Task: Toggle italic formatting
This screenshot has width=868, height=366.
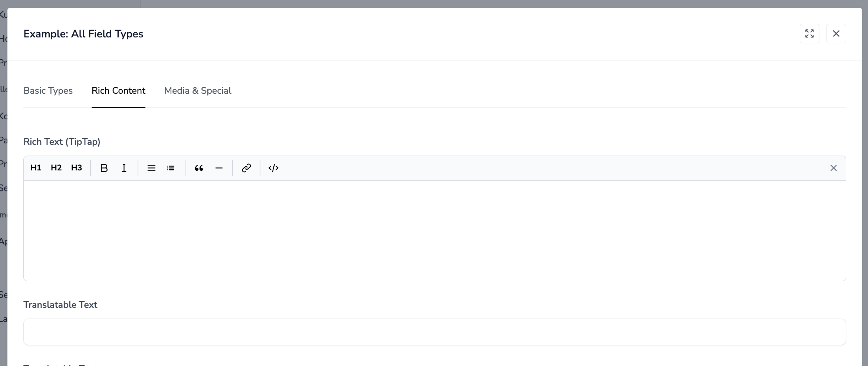Action: [124, 168]
